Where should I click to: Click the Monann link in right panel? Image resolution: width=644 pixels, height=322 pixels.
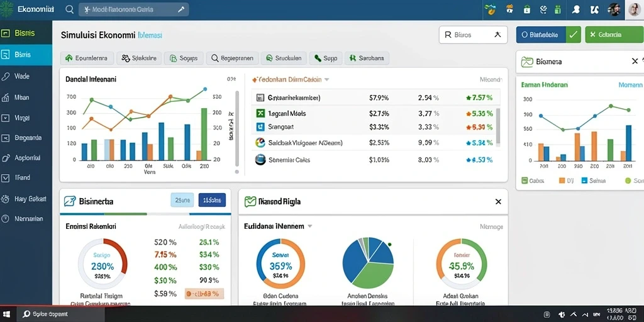click(630, 85)
